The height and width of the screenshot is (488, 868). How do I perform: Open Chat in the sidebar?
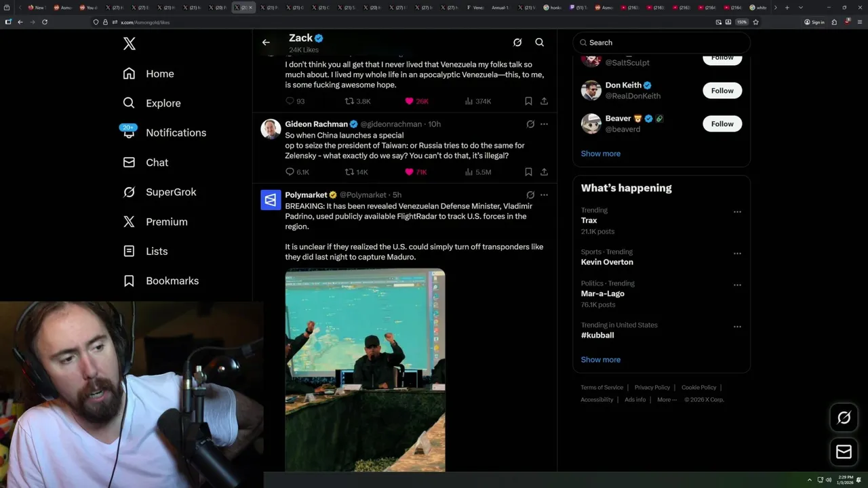click(x=146, y=163)
